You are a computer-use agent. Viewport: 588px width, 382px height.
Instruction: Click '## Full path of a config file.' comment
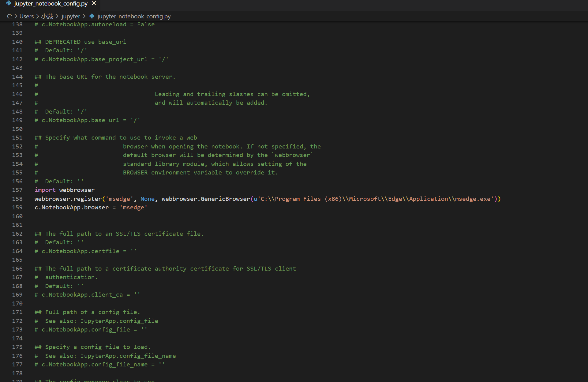coord(88,312)
